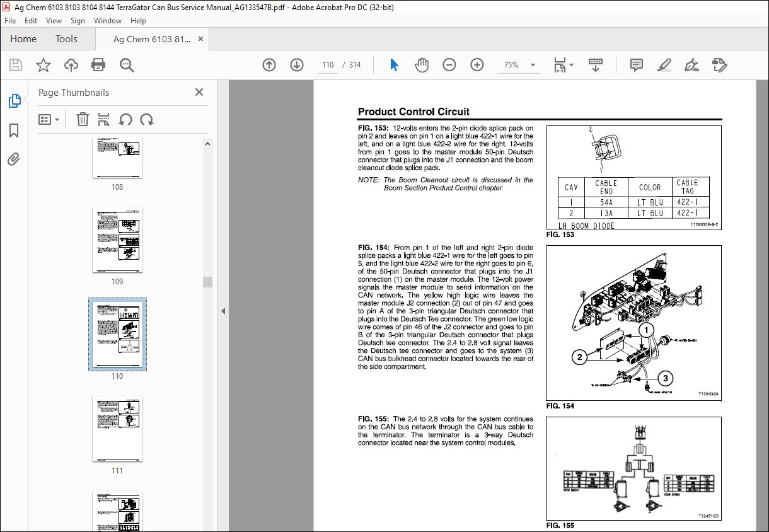Open the thumbnails Options dropdown menu

tap(49, 119)
